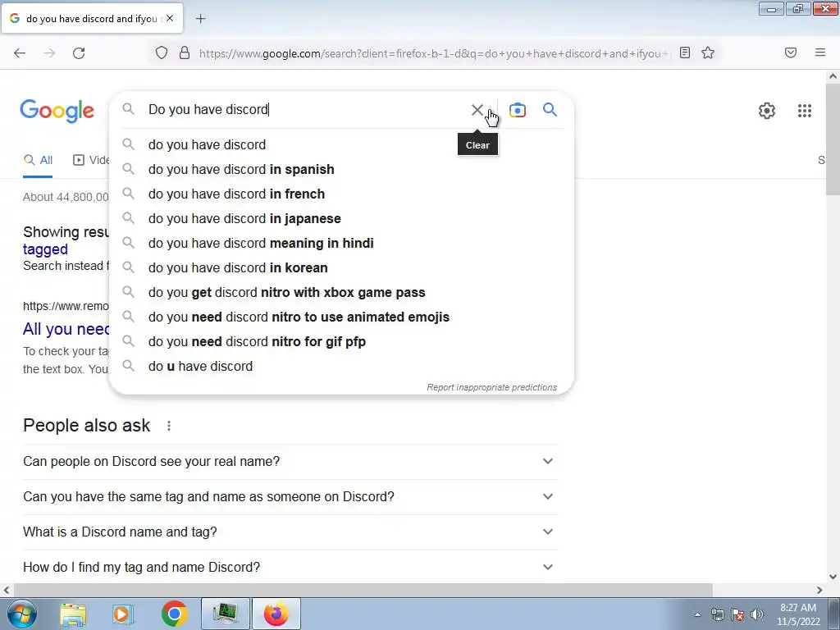This screenshot has width=840, height=630.
Task: Expand 'What is a Discord name and tag?'
Action: pos(290,532)
